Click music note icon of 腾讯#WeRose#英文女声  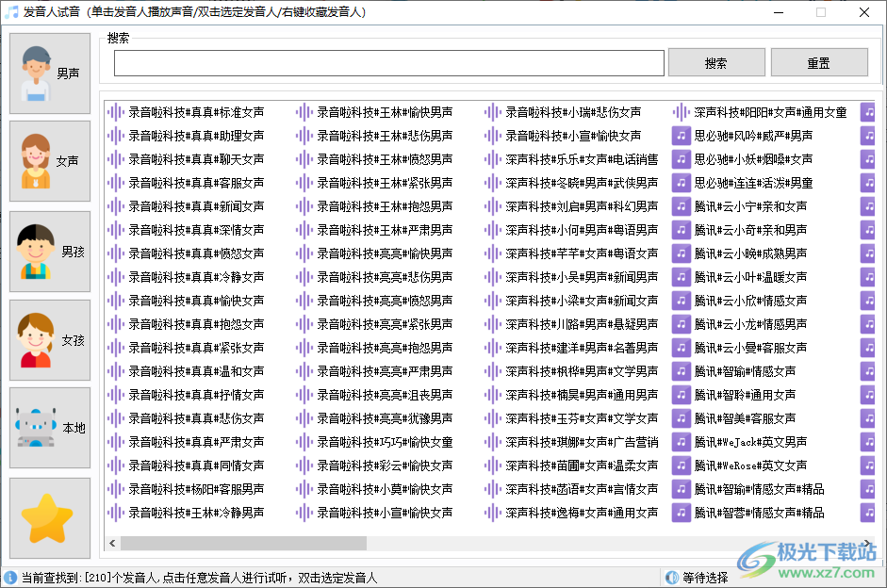click(682, 465)
